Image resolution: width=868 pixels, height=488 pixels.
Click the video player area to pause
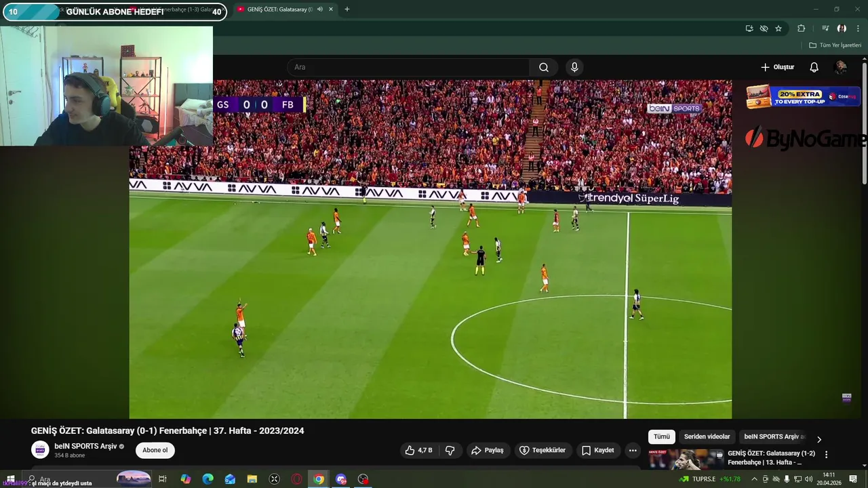tap(431, 249)
